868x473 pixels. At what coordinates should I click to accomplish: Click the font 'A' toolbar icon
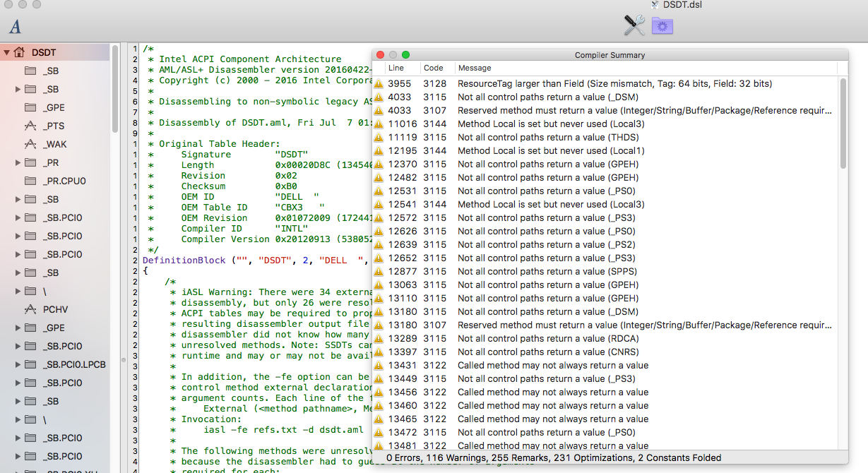[16, 27]
